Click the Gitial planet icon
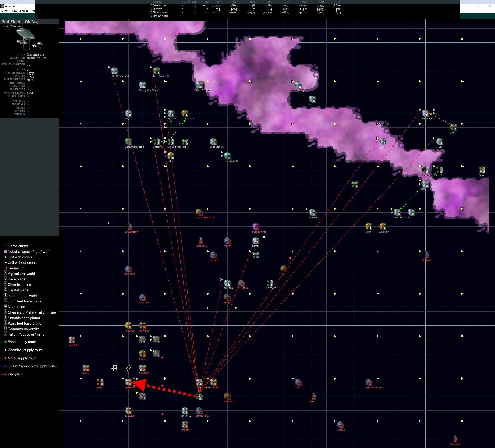The width and height of the screenshot is (495, 448). (100, 382)
